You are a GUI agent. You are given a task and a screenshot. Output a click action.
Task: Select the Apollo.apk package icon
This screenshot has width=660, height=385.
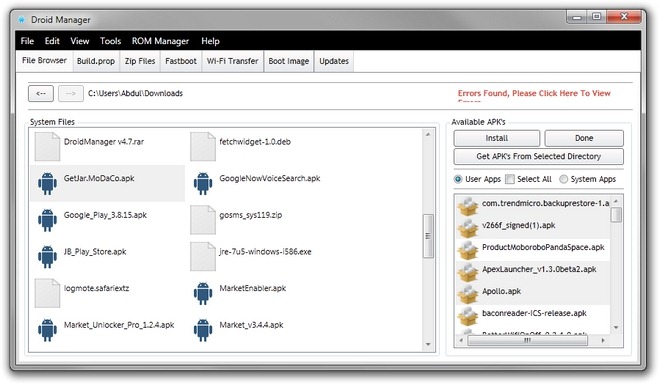point(468,294)
